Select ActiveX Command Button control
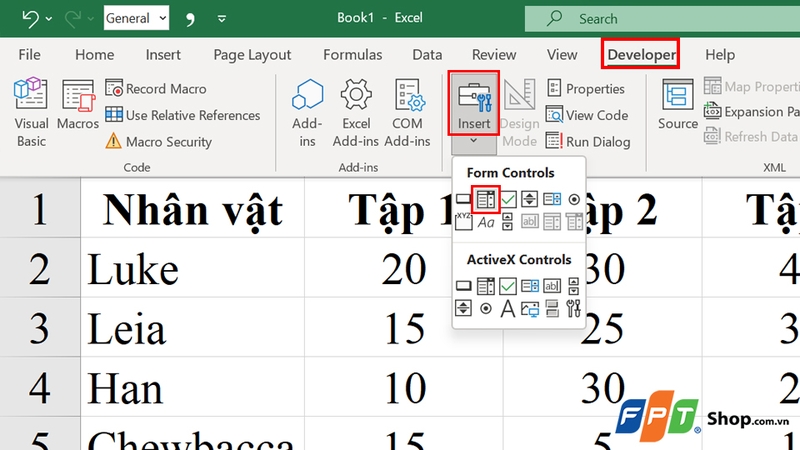The image size is (800, 450). coord(463,286)
